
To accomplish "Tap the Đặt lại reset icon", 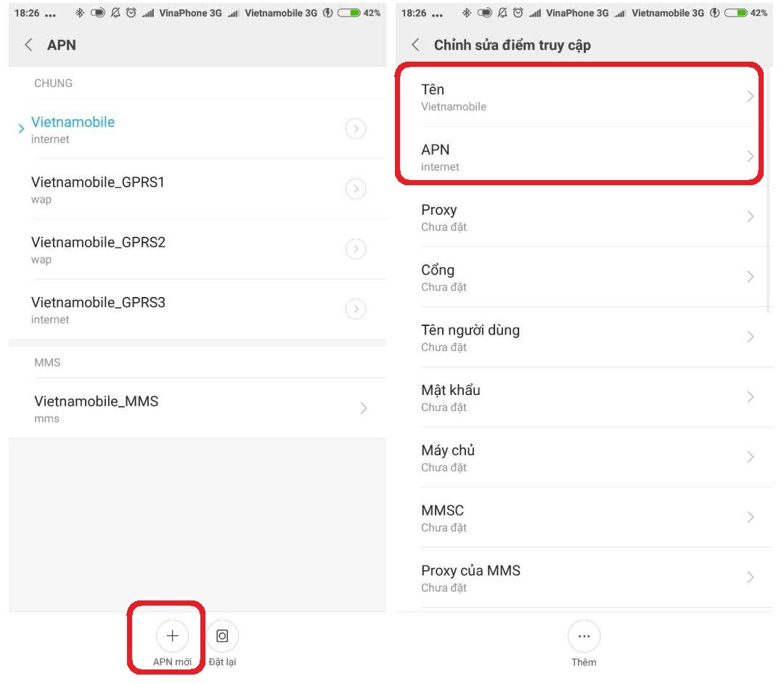I will click(x=222, y=635).
